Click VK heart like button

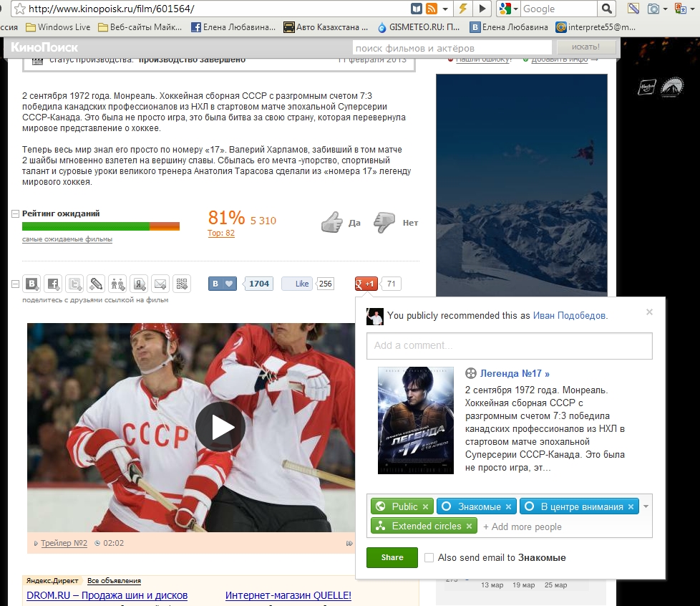(x=223, y=284)
